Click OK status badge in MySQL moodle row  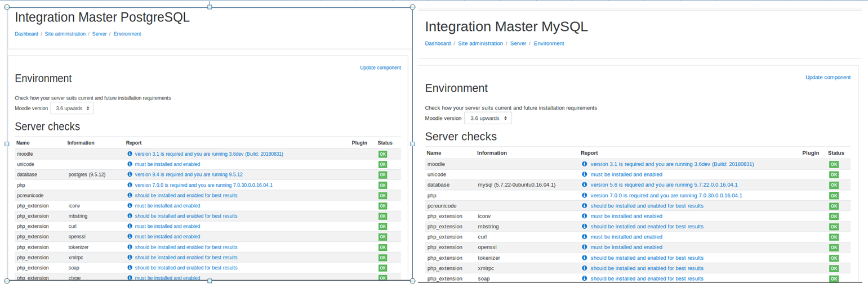834,164
